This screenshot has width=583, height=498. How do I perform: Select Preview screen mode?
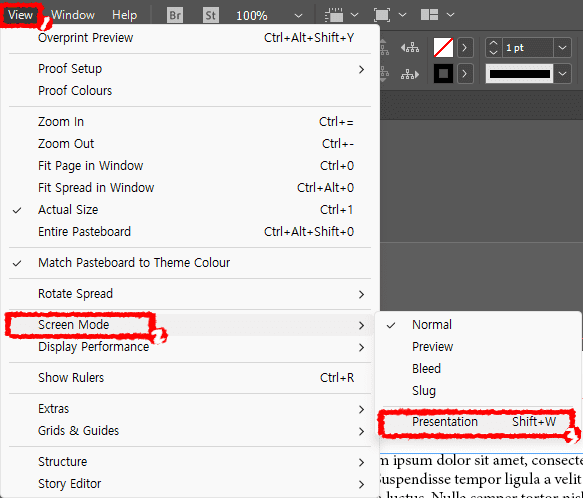478,347
